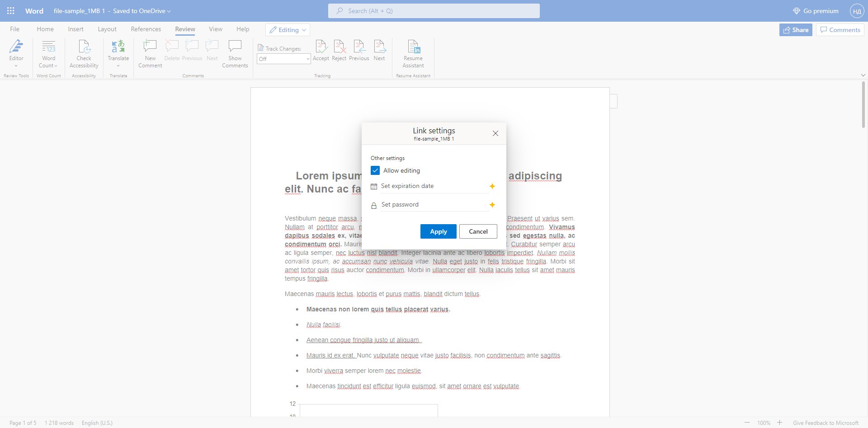
Task: Add a New Comment
Action: 150,53
